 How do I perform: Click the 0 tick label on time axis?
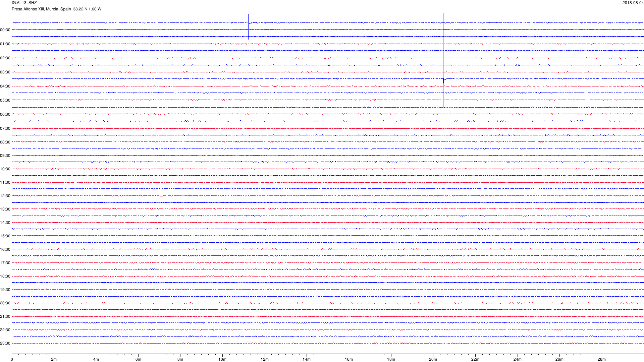coord(12,359)
